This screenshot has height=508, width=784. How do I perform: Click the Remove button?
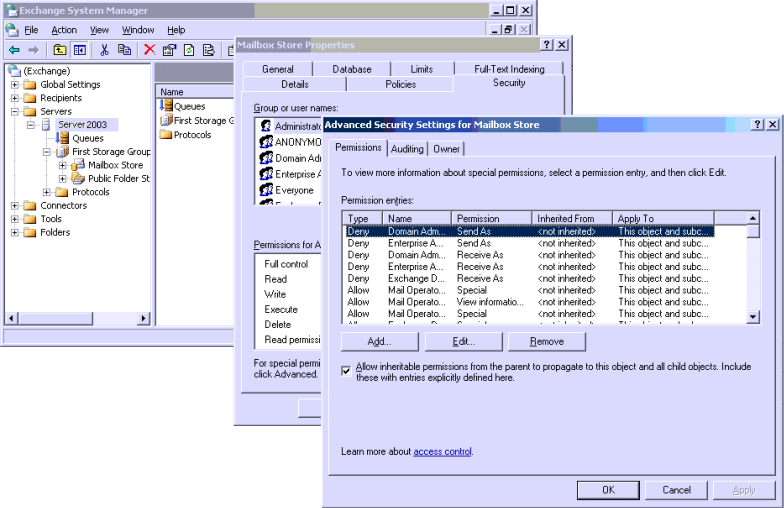(x=546, y=342)
